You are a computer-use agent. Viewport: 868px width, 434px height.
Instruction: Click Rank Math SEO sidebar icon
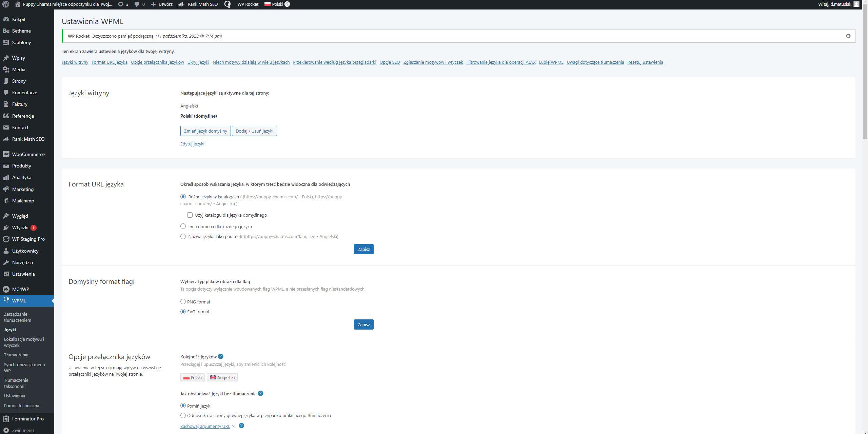pos(6,139)
